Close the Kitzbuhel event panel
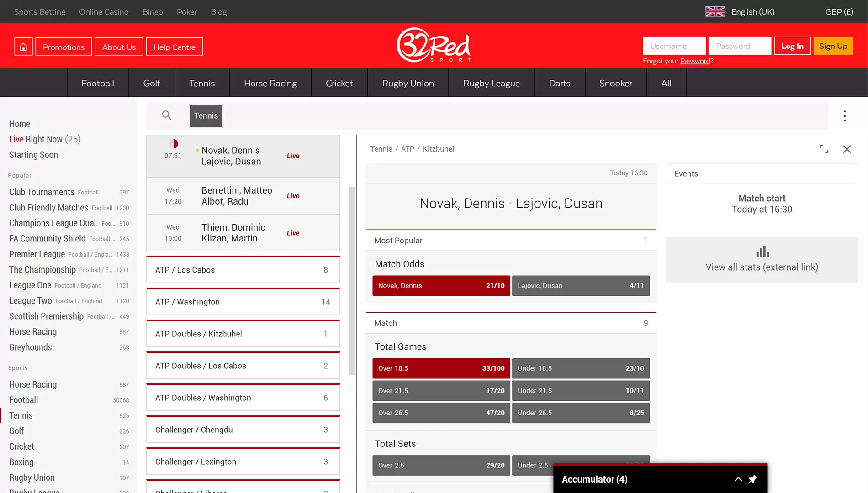The image size is (868, 493). 847,149
